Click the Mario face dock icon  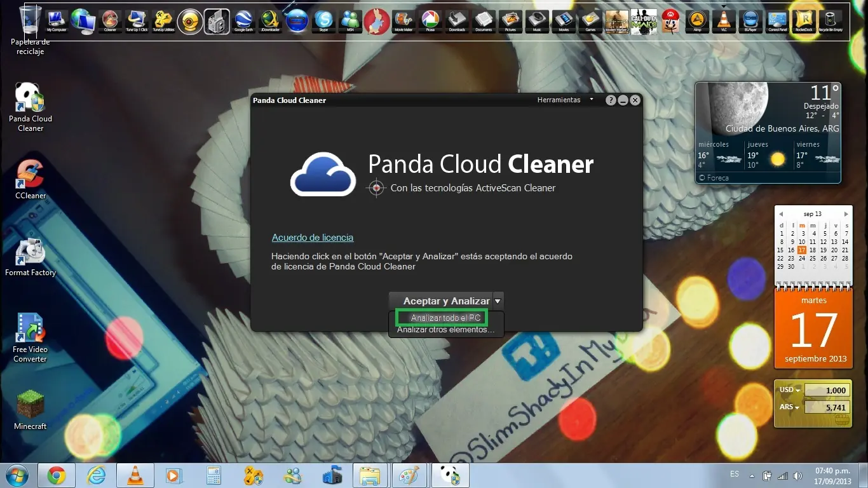click(670, 22)
